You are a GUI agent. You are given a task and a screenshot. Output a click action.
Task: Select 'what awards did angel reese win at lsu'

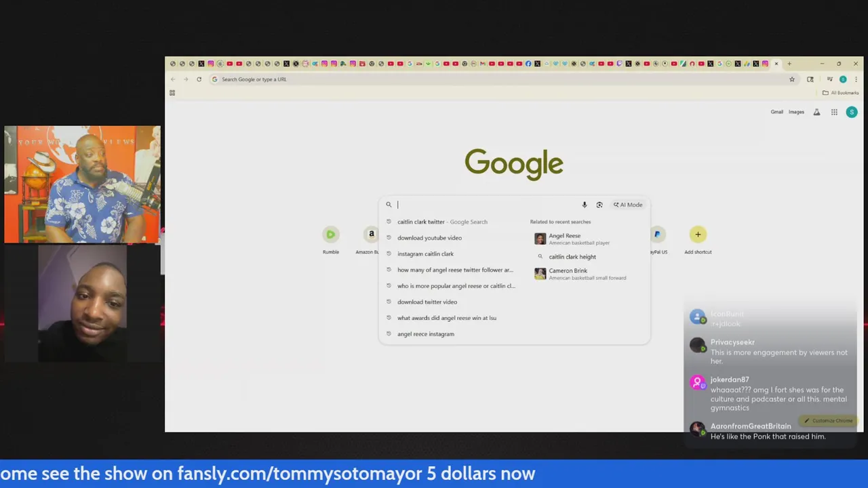coord(447,318)
